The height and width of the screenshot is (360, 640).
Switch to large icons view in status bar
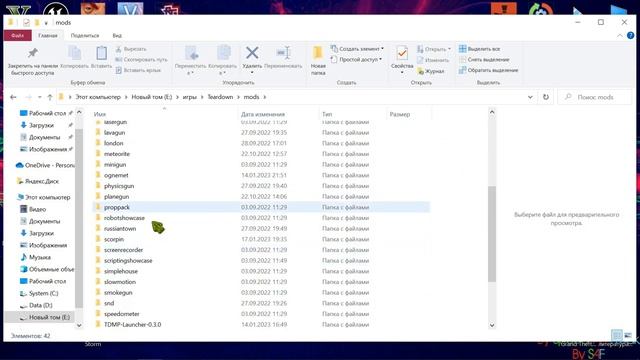pos(628,336)
